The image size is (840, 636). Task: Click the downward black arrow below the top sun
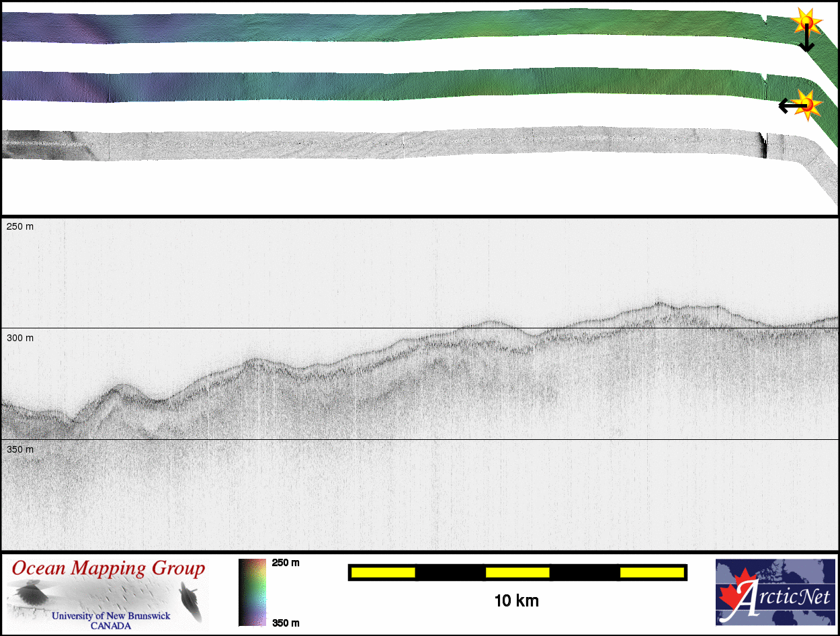pyautogui.click(x=806, y=43)
